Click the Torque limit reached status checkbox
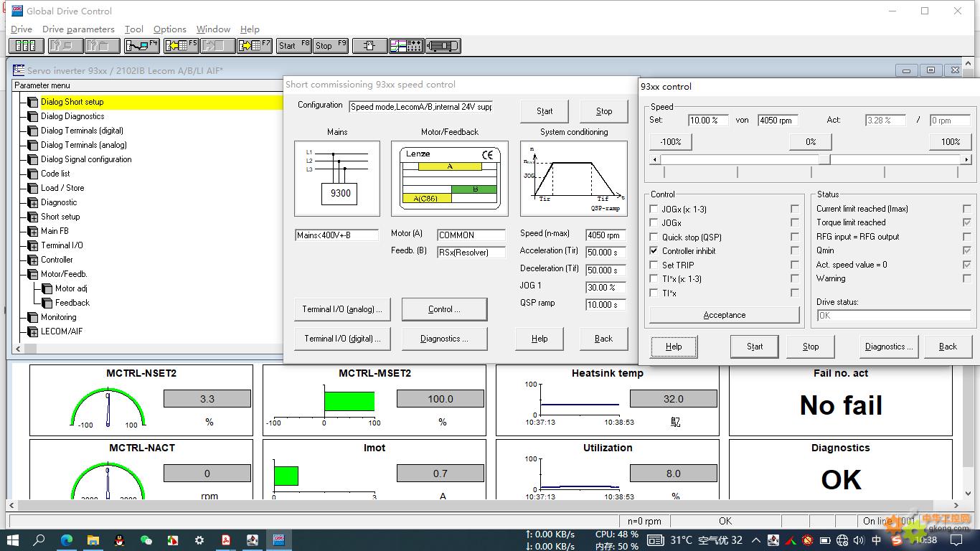The height and width of the screenshot is (551, 980). click(967, 222)
